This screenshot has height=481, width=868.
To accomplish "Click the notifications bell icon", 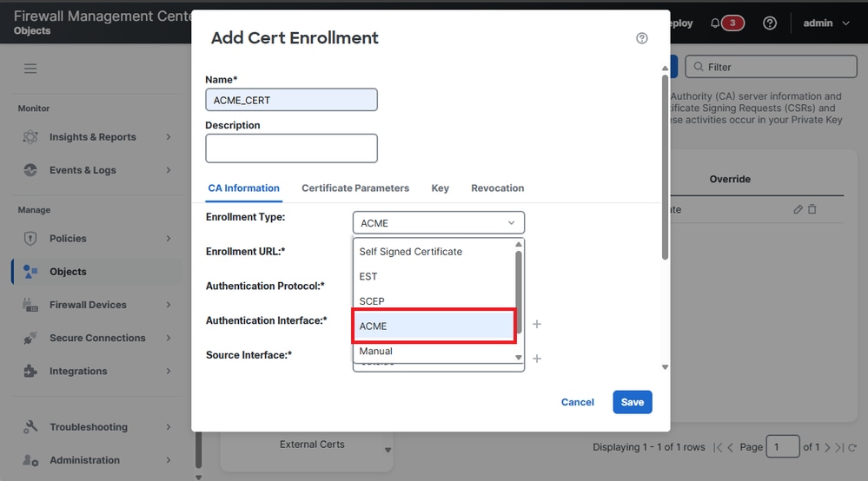I will click(x=715, y=23).
